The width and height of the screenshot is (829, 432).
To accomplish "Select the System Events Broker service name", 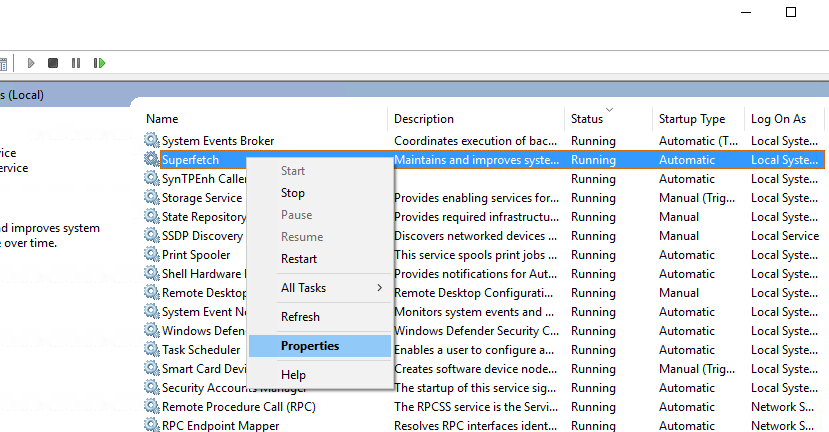I will (x=218, y=141).
